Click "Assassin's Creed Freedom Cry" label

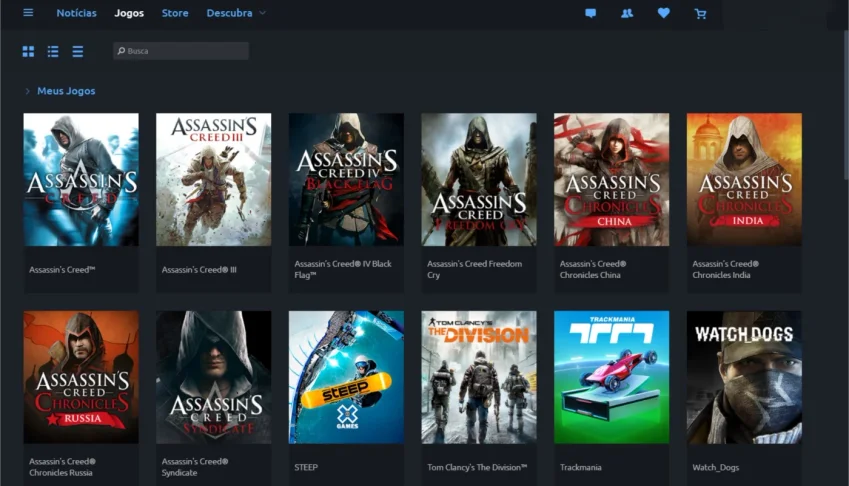[474, 270]
